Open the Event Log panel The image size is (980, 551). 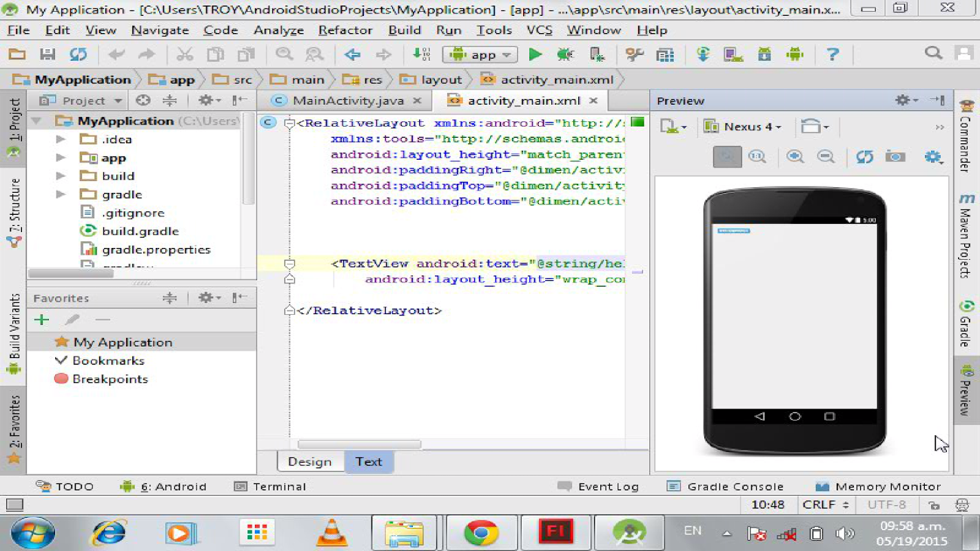tap(598, 486)
